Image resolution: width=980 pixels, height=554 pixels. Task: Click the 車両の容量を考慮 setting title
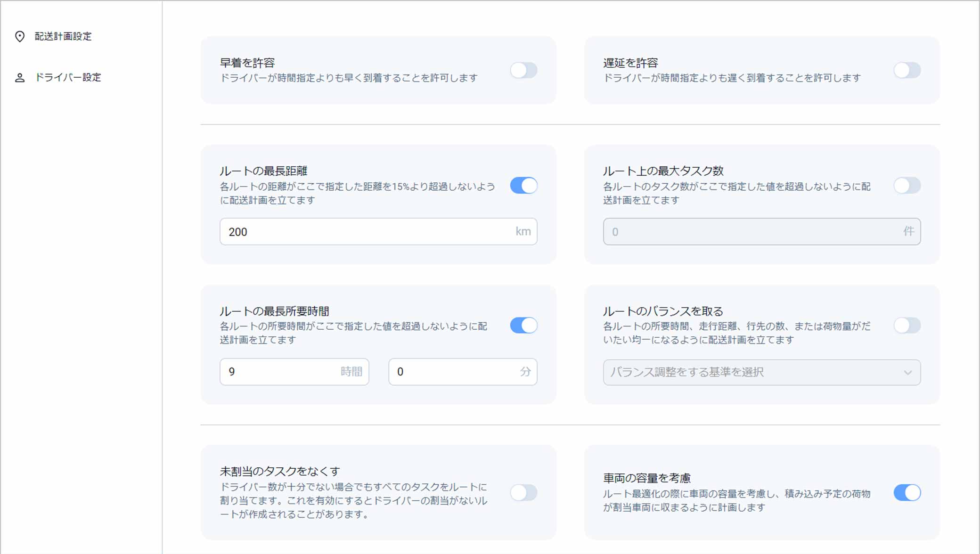click(x=647, y=478)
